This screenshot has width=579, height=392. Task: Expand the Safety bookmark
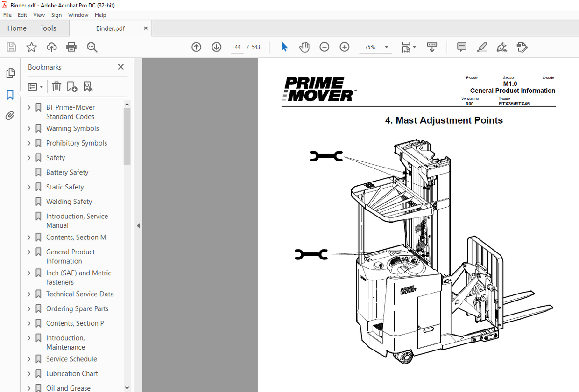click(29, 157)
